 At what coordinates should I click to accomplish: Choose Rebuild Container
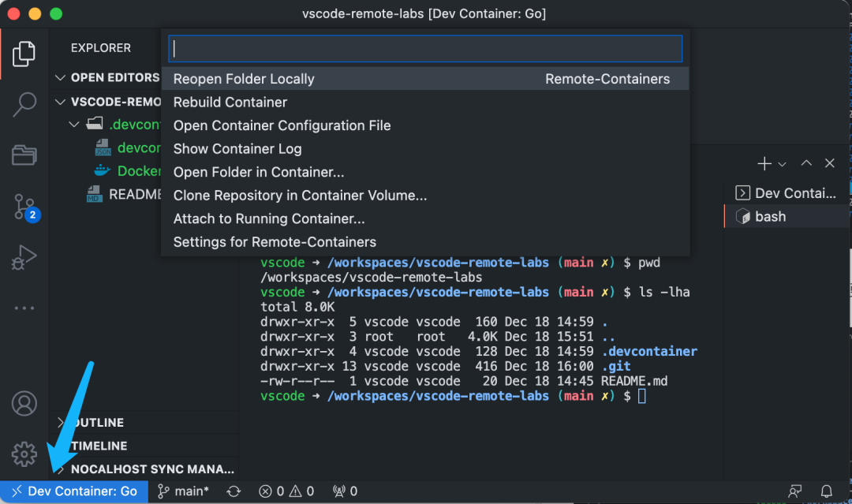[x=425, y=102]
